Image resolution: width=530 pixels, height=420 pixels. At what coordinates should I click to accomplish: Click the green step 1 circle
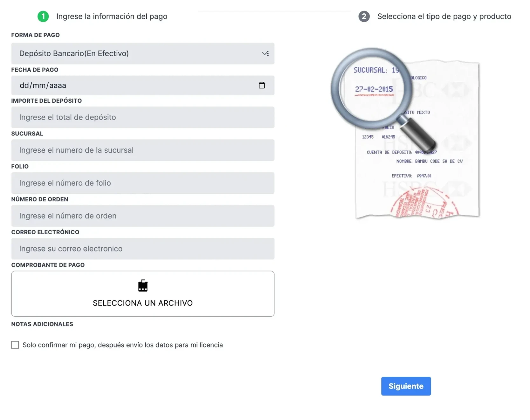[43, 16]
